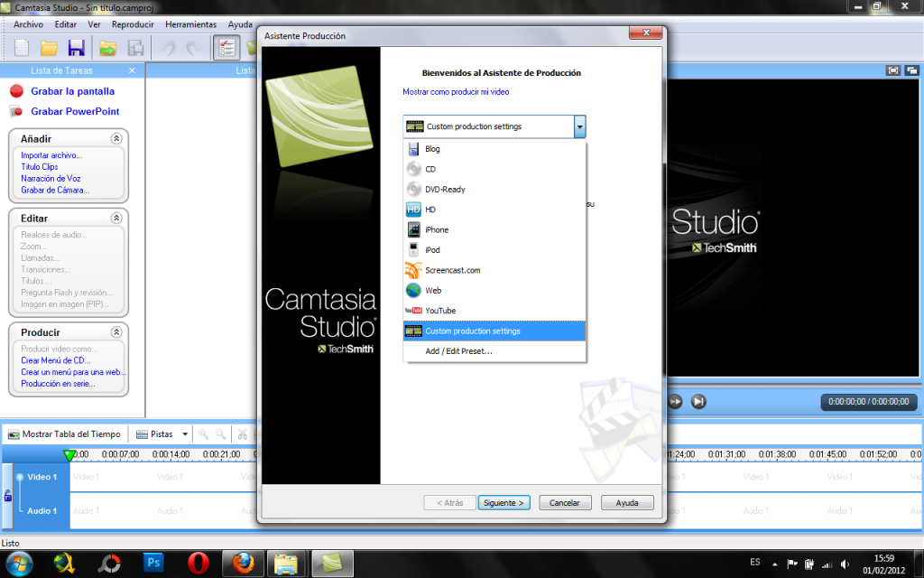Click the import media toolbar icon
This screenshot has height=578, width=924.
(108, 48)
